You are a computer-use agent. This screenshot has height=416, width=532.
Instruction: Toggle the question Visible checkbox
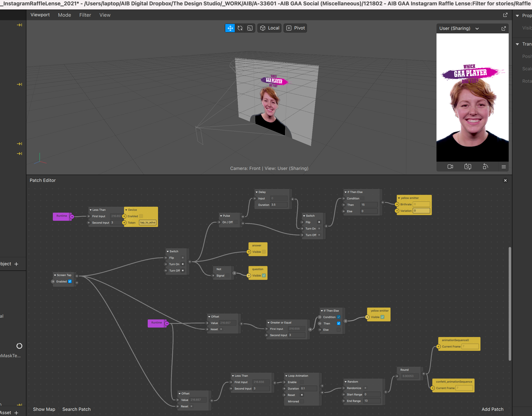(264, 275)
